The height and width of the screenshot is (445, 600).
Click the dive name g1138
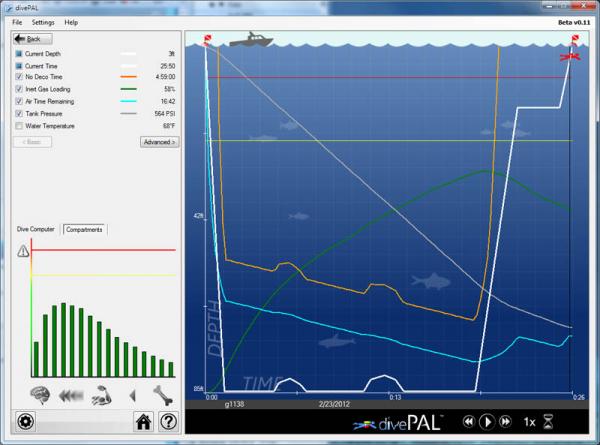click(x=234, y=404)
